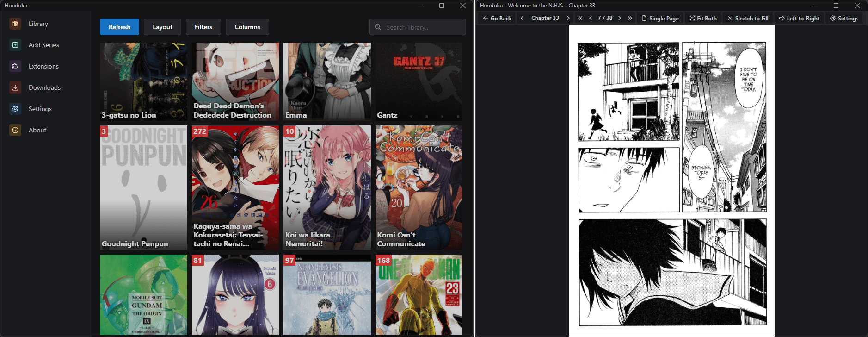Open About in sidebar

point(46,130)
